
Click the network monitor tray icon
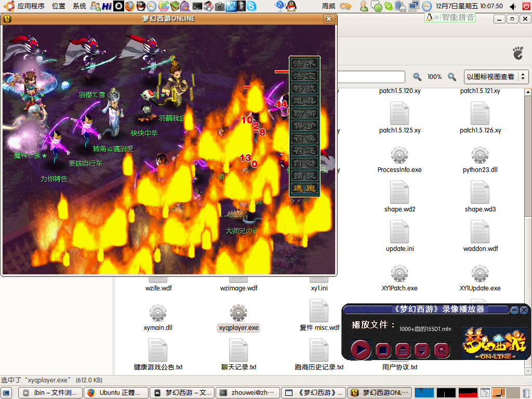414,6
